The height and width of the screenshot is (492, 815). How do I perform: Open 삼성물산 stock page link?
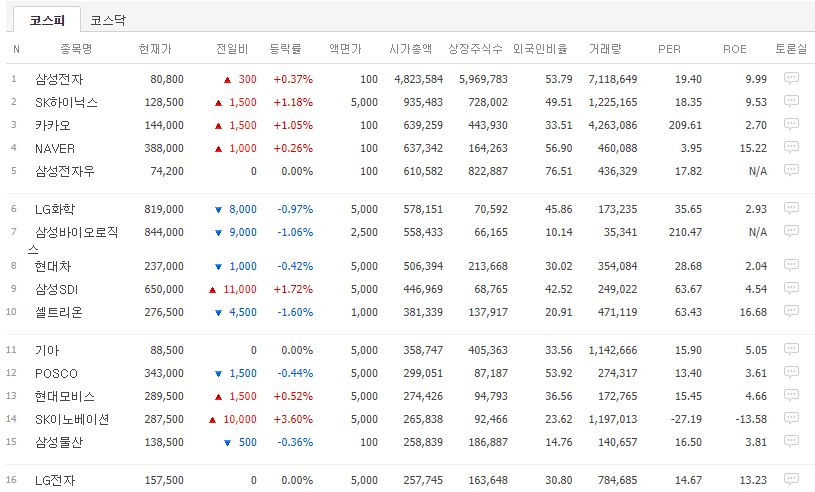coord(59,442)
